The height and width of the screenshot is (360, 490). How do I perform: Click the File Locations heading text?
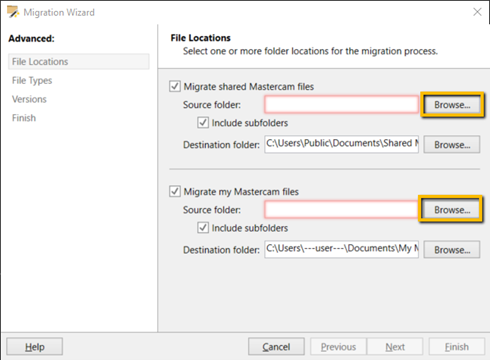(x=200, y=38)
